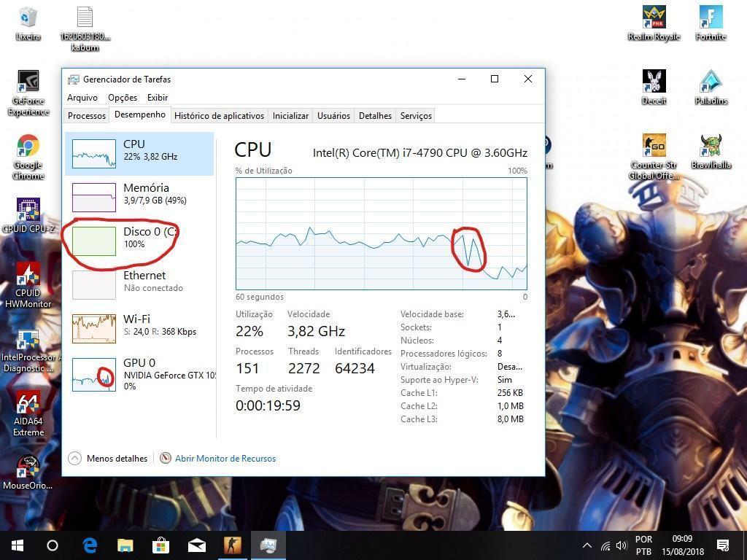747x560 pixels.
Task: Click Processadores lógicos value 8
Action: coord(499,354)
